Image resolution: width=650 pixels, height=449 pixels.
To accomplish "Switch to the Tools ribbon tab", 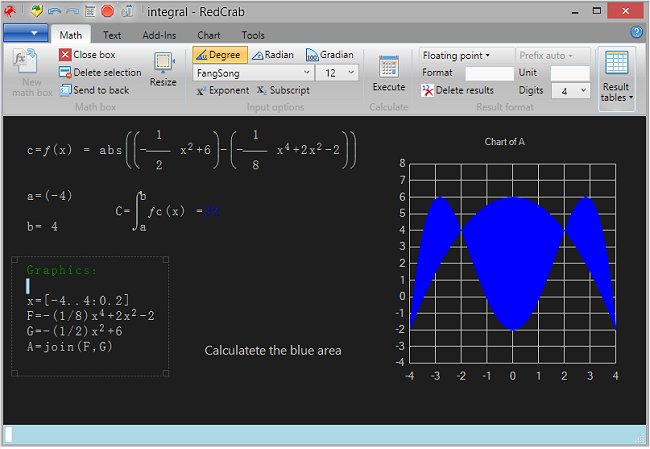I will pyautogui.click(x=253, y=35).
